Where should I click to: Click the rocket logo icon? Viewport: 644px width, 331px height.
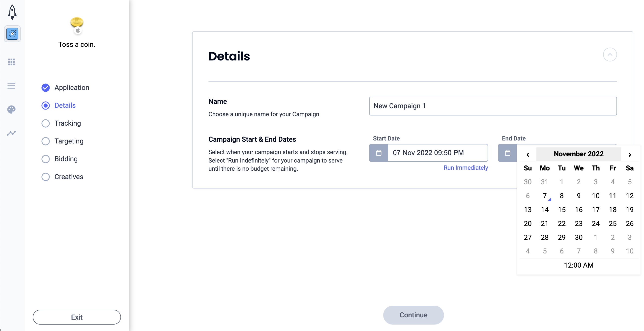(12, 12)
